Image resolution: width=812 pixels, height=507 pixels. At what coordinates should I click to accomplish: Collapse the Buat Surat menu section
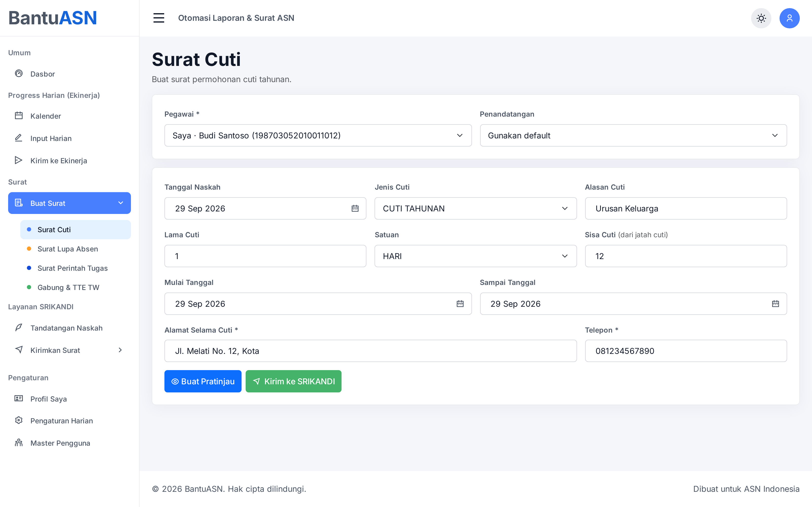pyautogui.click(x=70, y=203)
